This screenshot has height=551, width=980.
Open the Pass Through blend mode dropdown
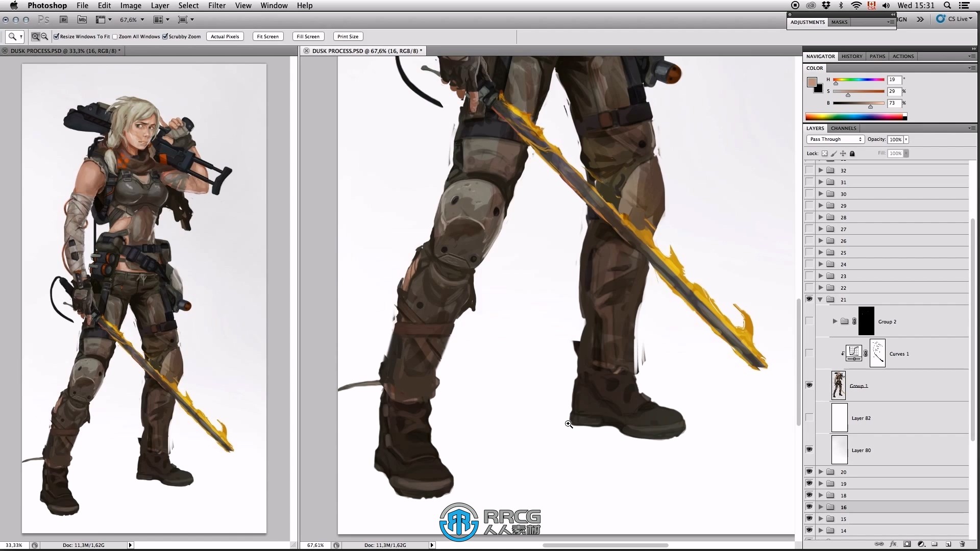tap(835, 139)
